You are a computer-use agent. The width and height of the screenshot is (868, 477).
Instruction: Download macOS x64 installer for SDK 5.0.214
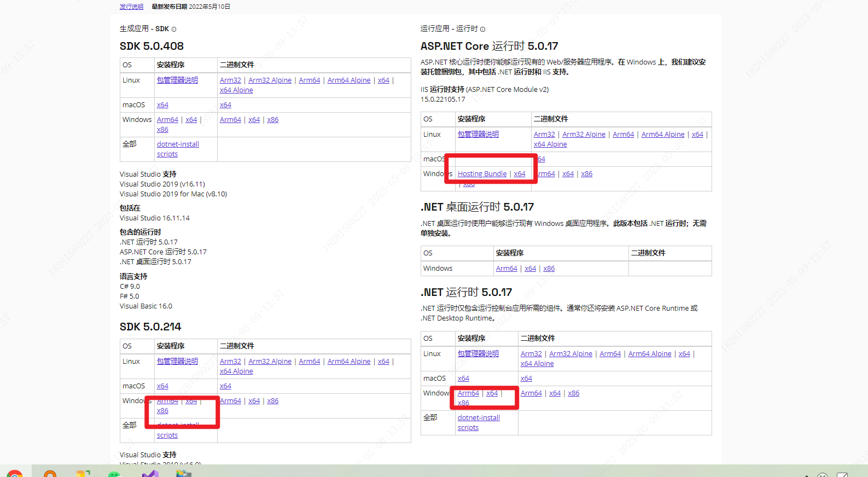pos(162,386)
